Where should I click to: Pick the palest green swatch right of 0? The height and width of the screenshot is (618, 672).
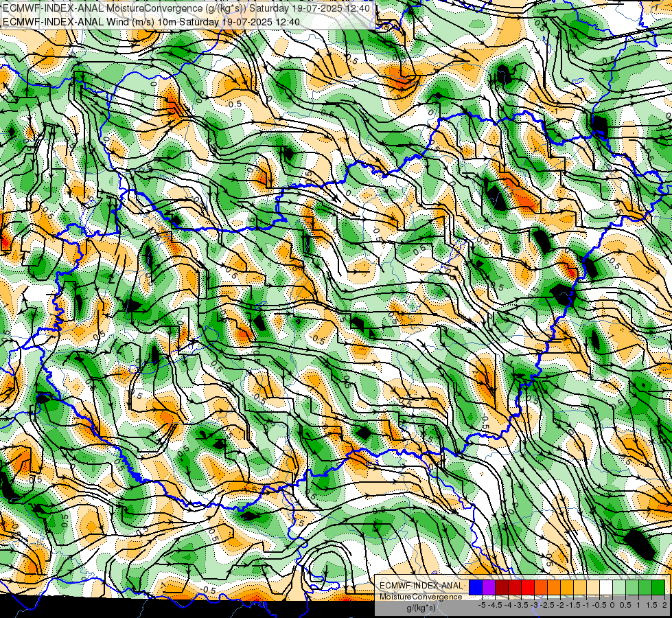(x=619, y=587)
